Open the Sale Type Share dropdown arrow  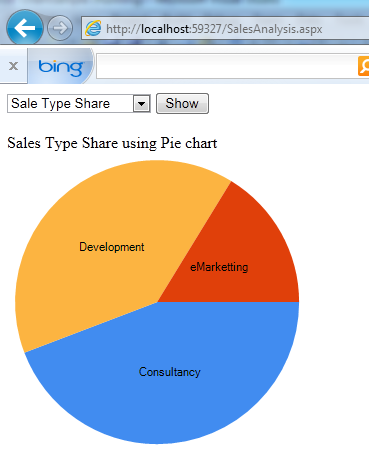click(x=141, y=104)
